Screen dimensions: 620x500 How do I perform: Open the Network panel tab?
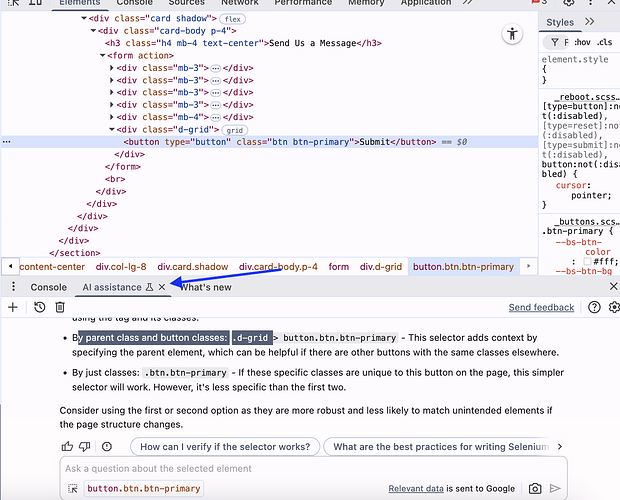pyautogui.click(x=240, y=3)
